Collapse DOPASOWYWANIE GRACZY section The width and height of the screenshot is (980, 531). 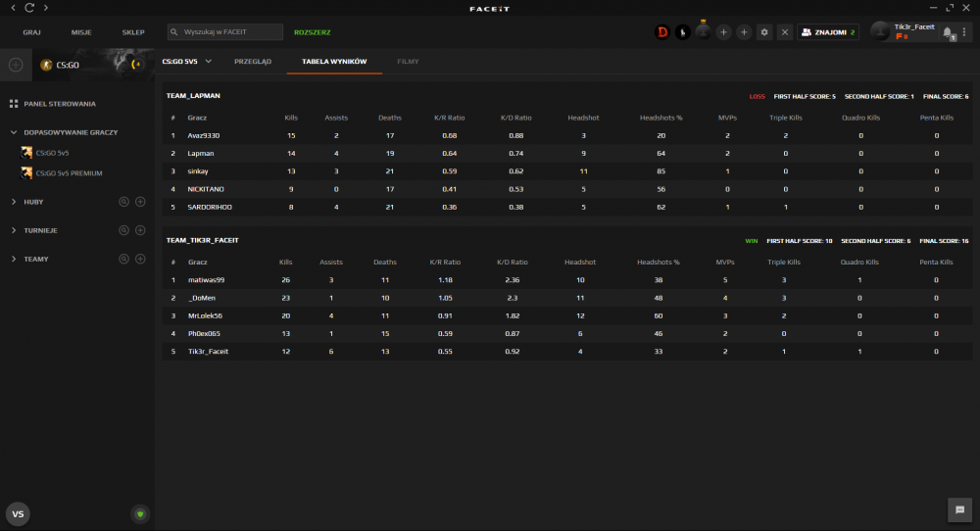pyautogui.click(x=14, y=132)
